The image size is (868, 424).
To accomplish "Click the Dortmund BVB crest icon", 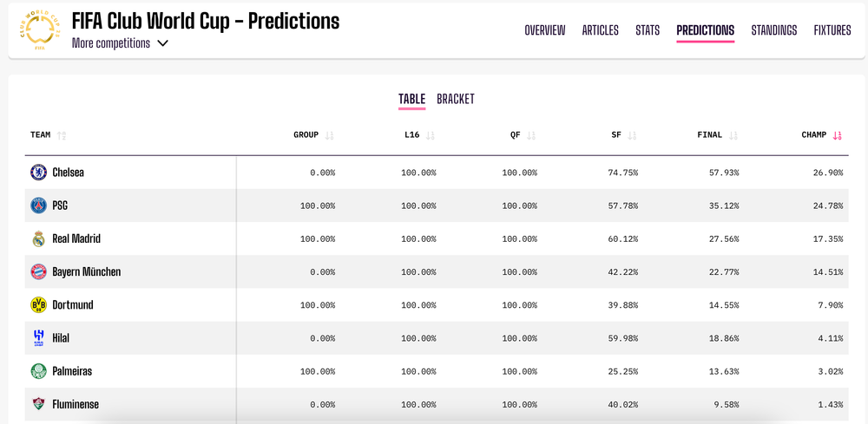I will (x=38, y=305).
